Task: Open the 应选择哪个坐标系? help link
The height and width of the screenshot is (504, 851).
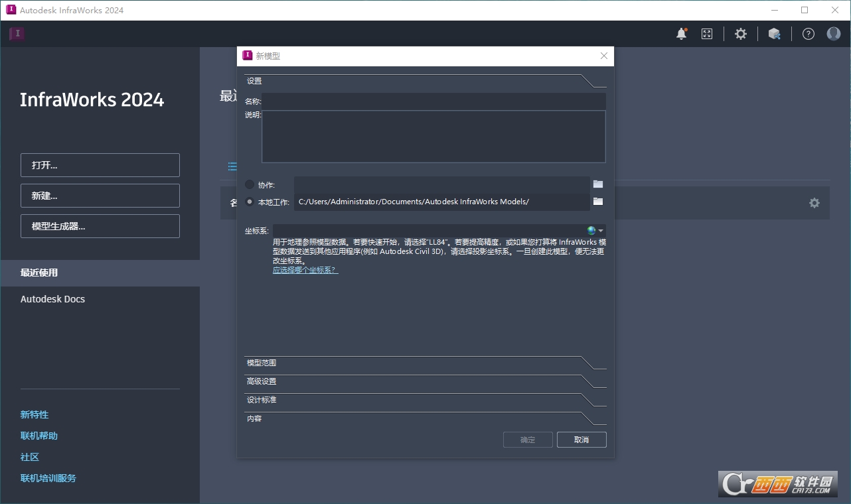Action: [x=305, y=270]
